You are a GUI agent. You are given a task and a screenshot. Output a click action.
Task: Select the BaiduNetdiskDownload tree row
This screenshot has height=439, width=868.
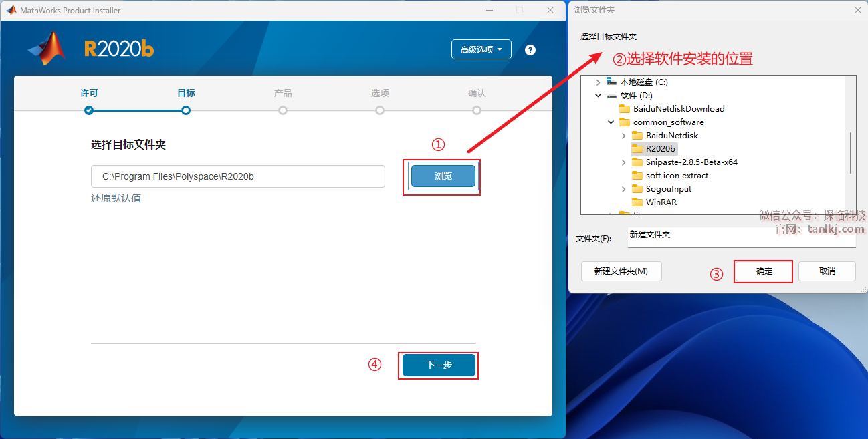[x=679, y=108]
